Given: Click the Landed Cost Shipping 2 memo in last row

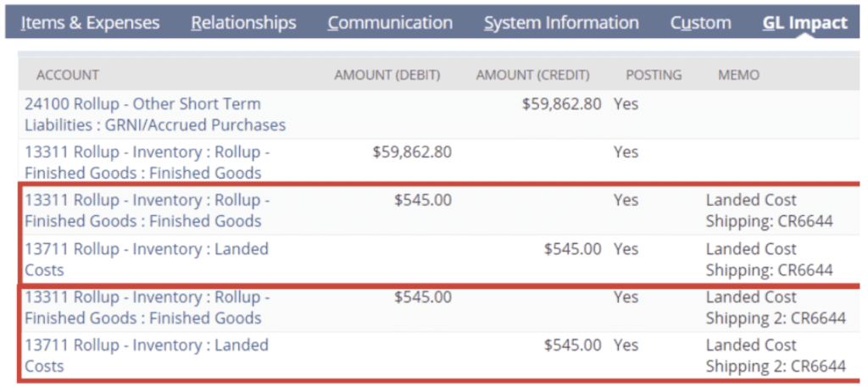Looking at the screenshot, I should [775, 356].
